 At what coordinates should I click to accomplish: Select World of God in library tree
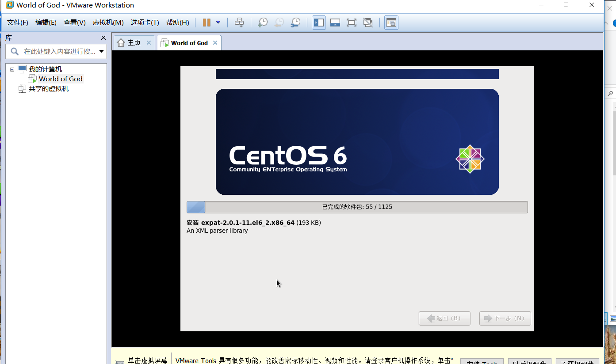(x=61, y=79)
